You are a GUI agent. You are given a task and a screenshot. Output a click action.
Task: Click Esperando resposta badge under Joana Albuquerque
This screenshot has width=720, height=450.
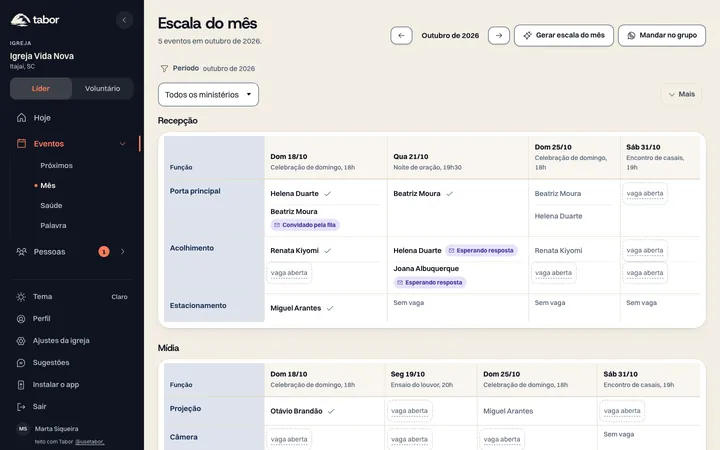(x=430, y=282)
